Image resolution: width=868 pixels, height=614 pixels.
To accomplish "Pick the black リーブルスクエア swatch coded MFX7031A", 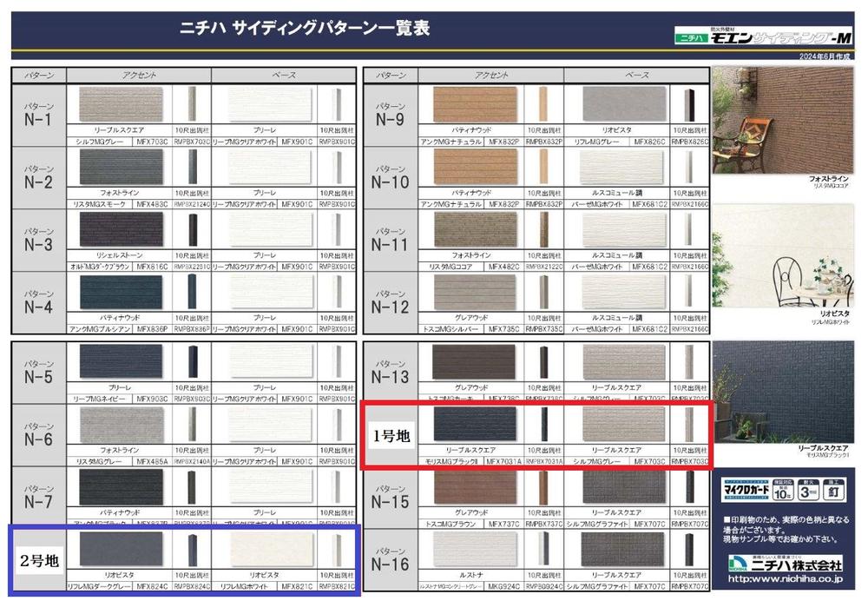I will click(x=475, y=425).
